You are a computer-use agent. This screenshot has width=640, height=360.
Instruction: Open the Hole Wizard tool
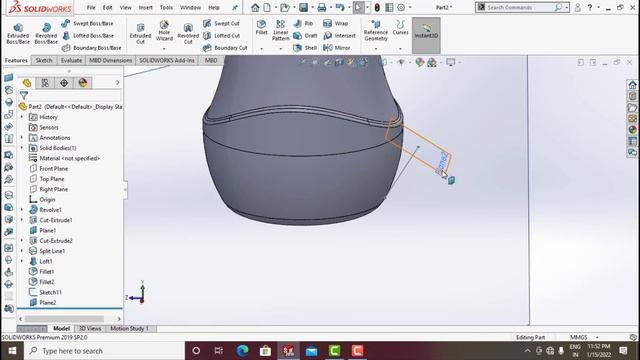coord(164,31)
